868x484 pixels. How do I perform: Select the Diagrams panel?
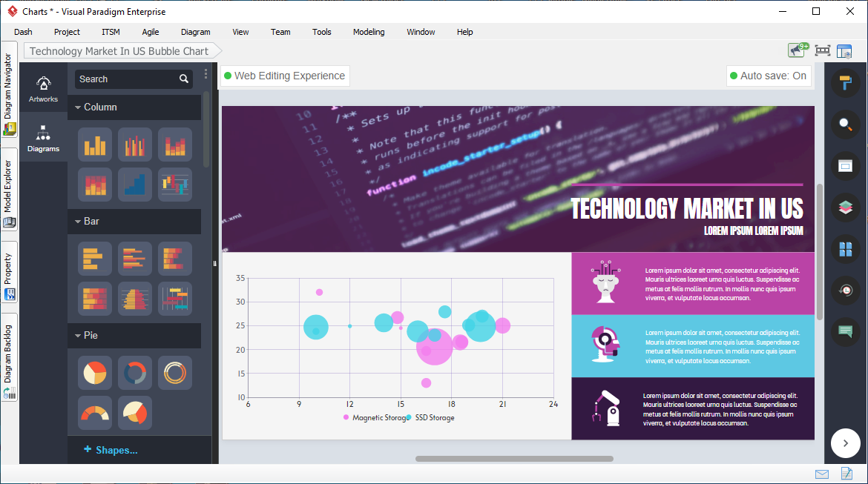(x=43, y=139)
